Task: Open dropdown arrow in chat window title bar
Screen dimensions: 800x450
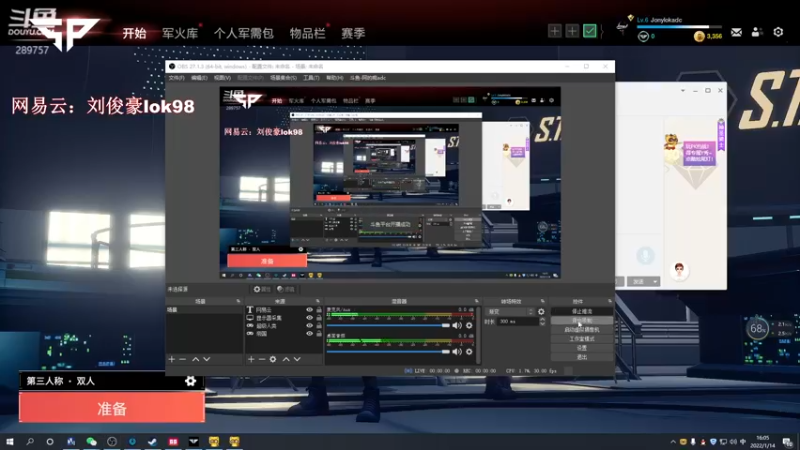Action: click(x=683, y=90)
